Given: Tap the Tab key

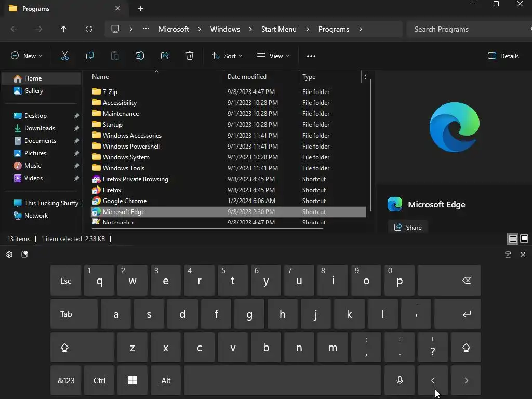Looking at the screenshot, I should pyautogui.click(x=74, y=314).
